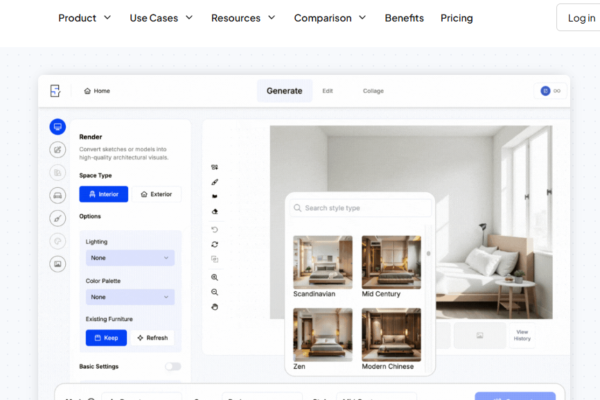This screenshot has height=400, width=600.
Task: Select the hand pan tool
Action: coord(215,307)
